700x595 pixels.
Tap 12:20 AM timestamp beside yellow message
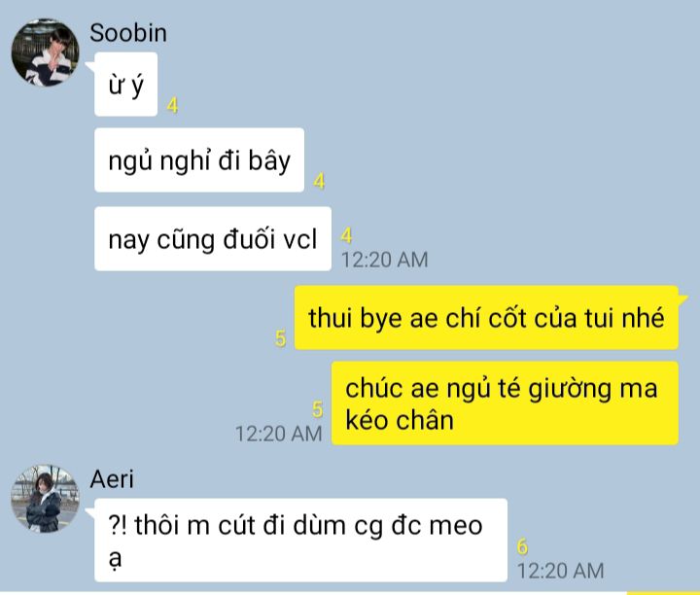point(279,434)
